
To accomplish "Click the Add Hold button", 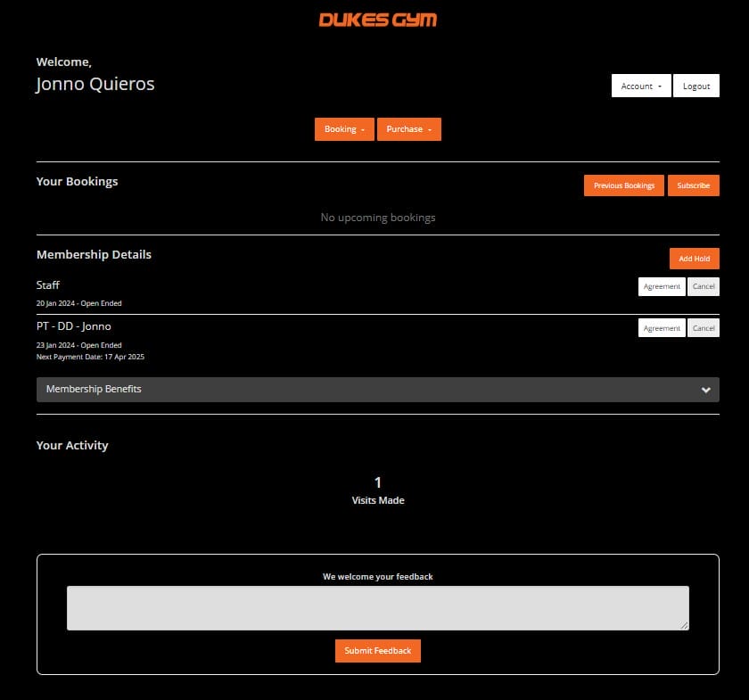I will [694, 259].
